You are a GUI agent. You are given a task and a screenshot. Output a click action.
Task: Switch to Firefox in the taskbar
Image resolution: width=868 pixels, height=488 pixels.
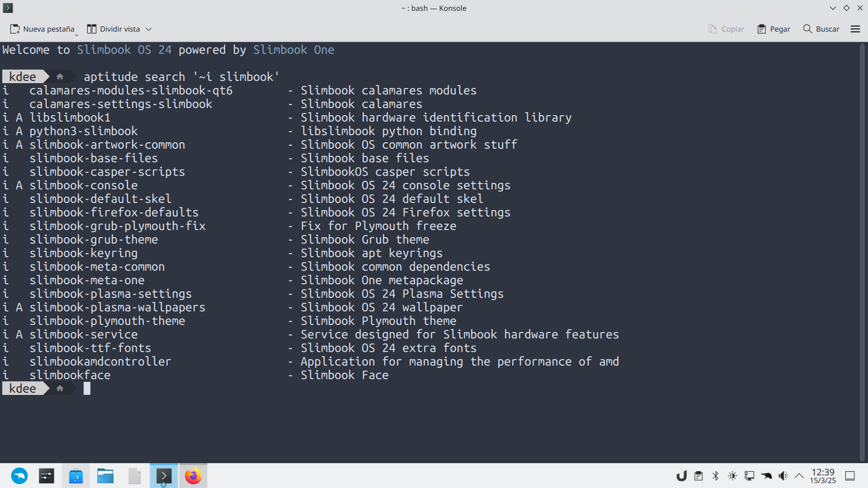[193, 476]
